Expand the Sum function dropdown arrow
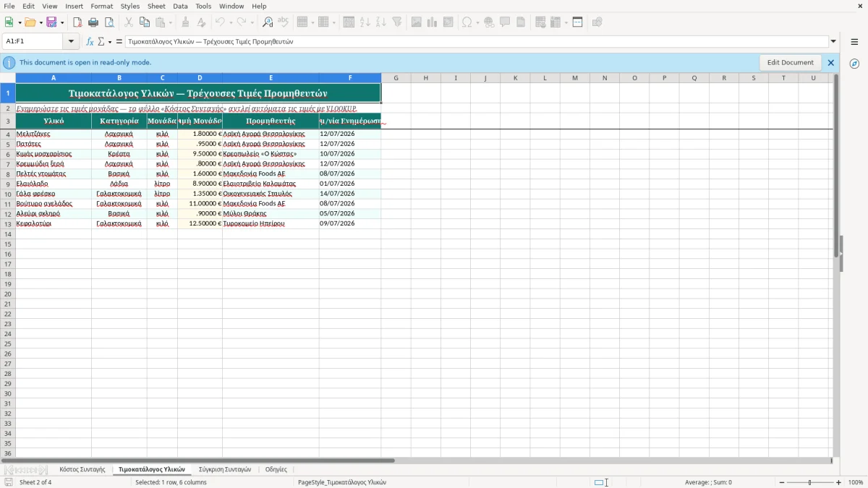Image resolution: width=868 pixels, height=488 pixels. click(110, 42)
